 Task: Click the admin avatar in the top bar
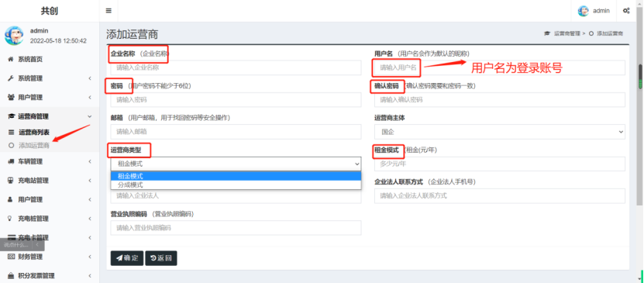click(x=584, y=11)
